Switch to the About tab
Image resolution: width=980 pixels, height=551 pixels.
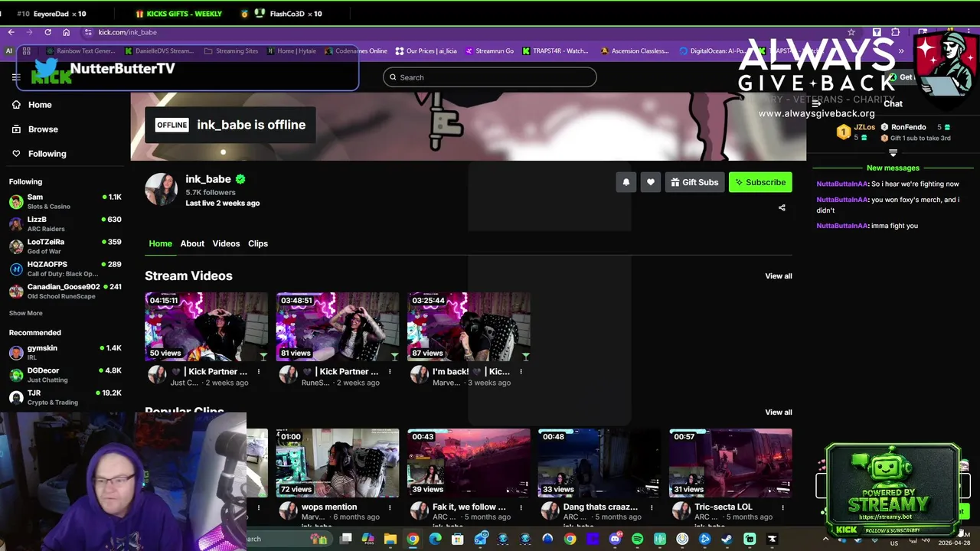[192, 243]
